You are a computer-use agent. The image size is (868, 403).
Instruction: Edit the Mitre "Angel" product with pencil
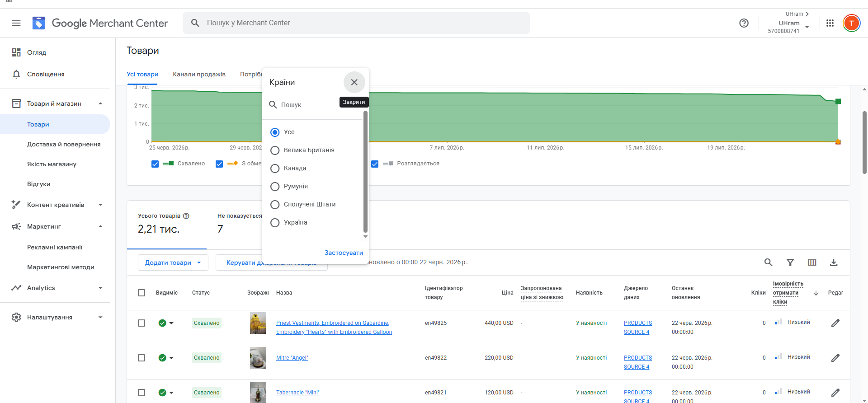click(835, 358)
